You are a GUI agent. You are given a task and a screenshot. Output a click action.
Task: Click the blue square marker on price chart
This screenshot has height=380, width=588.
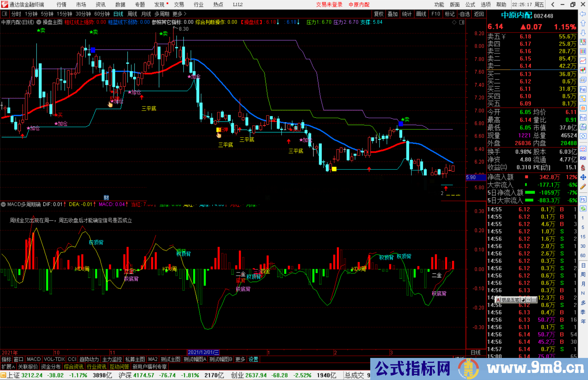(93, 50)
